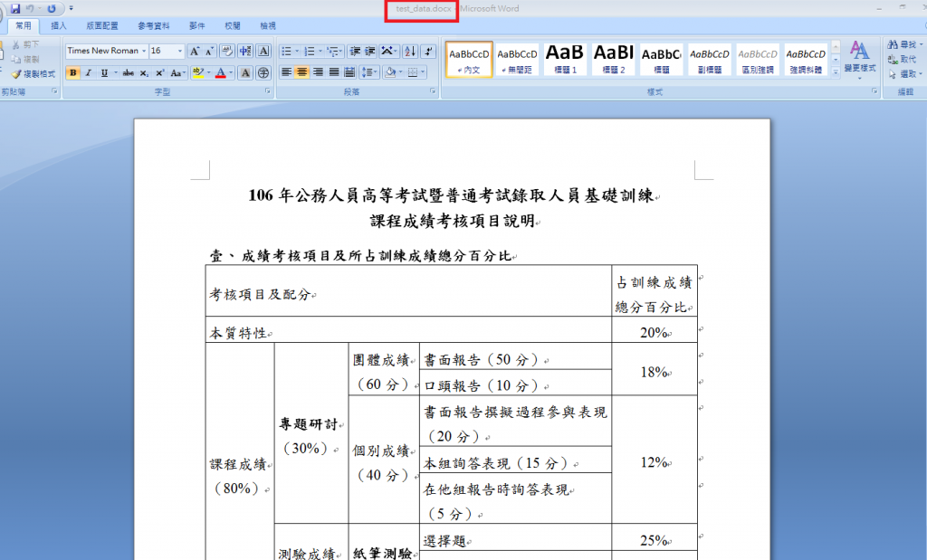Image resolution: width=927 pixels, height=560 pixels.
Task: Apply the 標題 1 style
Action: (x=565, y=61)
